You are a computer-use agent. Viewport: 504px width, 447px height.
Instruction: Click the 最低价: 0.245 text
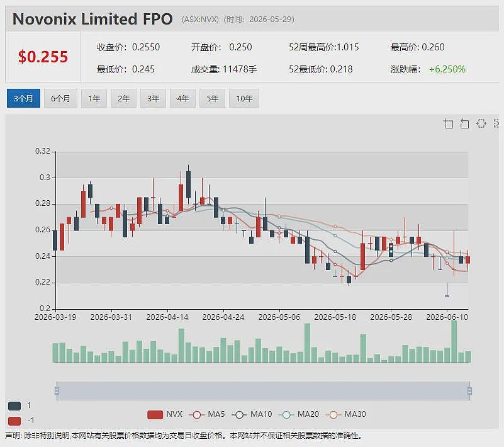(126, 69)
